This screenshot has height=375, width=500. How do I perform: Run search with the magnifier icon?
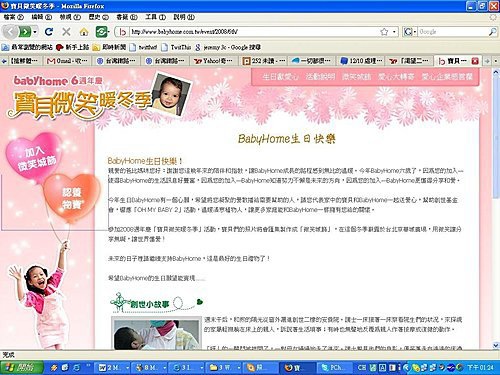[492, 32]
